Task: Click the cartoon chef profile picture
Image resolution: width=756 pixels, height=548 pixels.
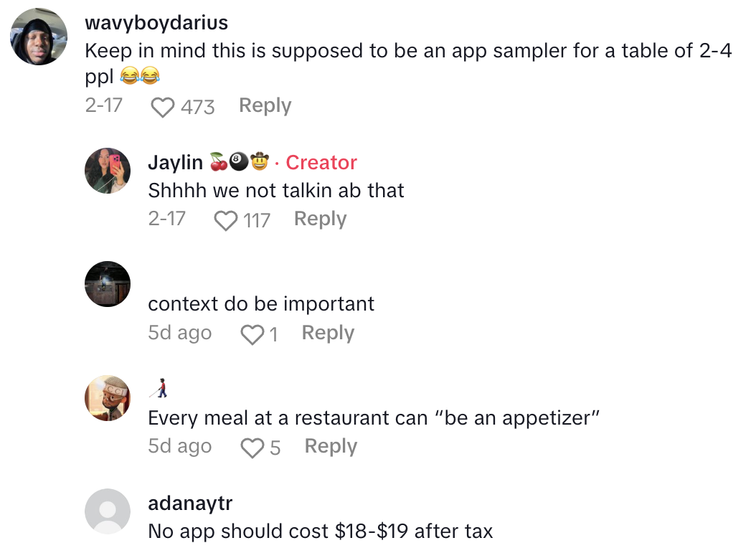Action: tap(108, 398)
